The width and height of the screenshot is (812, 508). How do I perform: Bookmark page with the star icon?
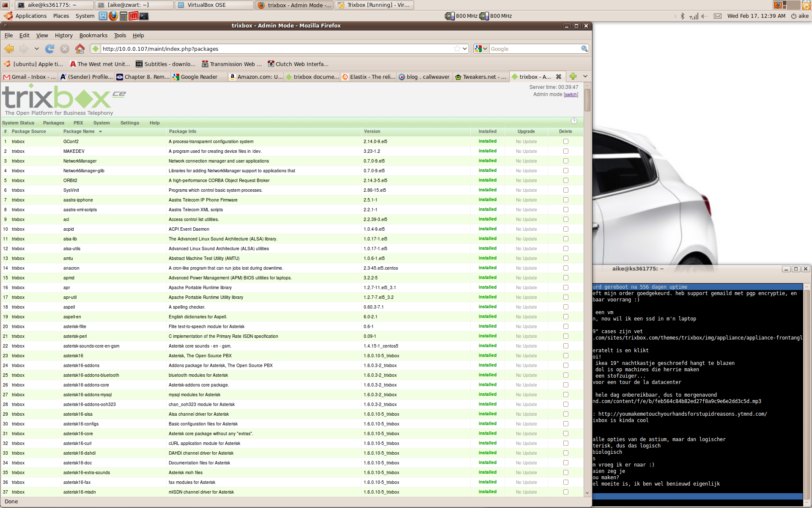tap(457, 49)
